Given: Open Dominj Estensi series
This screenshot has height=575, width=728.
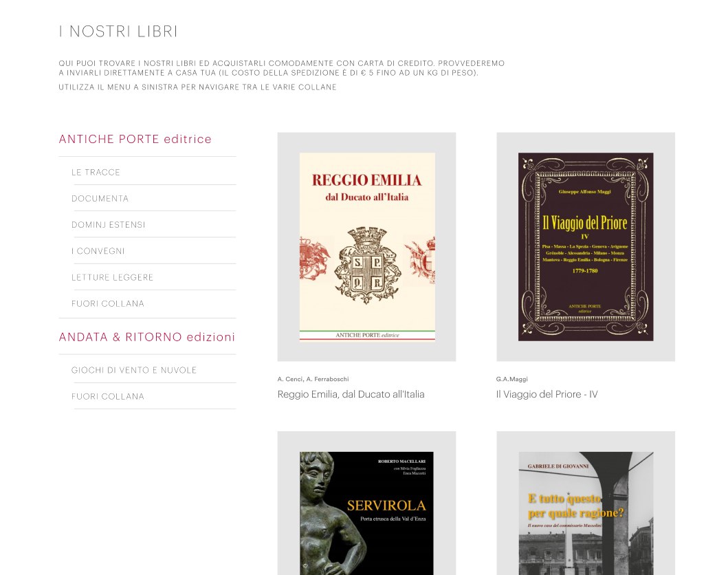Looking at the screenshot, I should [108, 225].
